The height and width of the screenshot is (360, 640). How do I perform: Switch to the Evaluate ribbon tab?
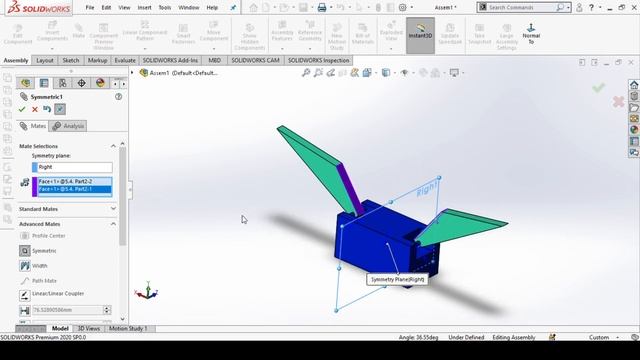click(124, 60)
